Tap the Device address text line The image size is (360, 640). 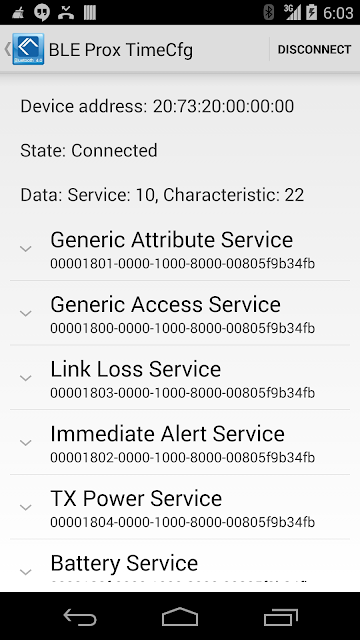(x=157, y=106)
